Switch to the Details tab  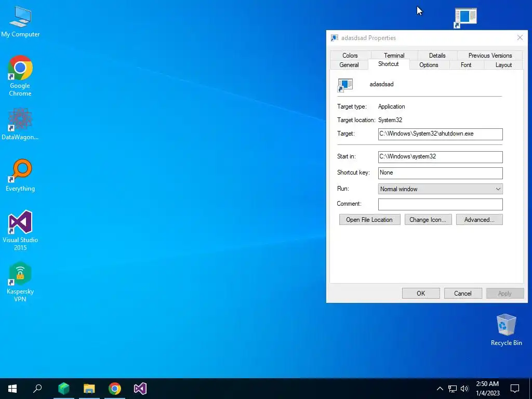437,55
